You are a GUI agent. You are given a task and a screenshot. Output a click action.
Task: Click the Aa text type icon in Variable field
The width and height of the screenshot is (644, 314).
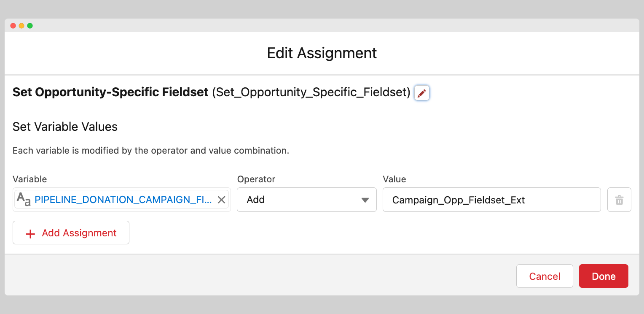click(24, 199)
